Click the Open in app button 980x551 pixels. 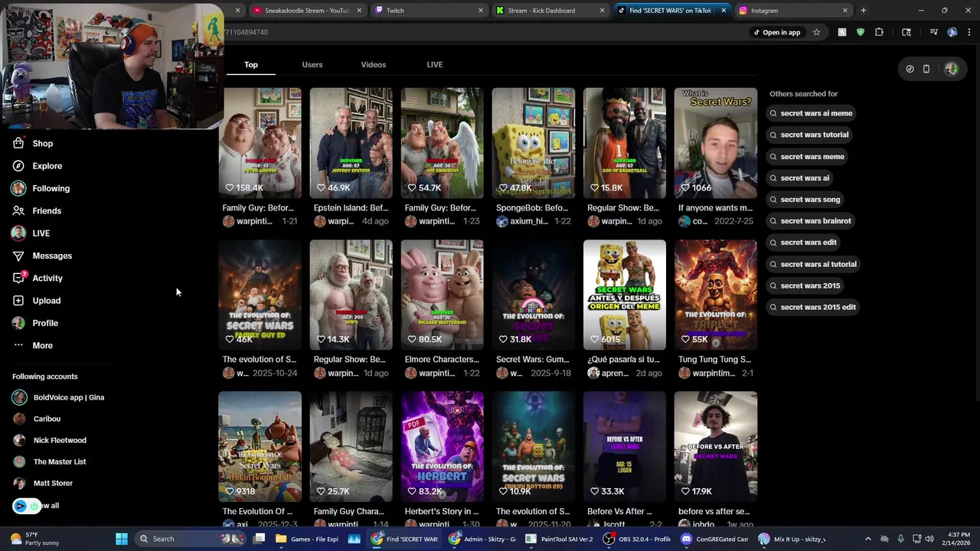[776, 32]
